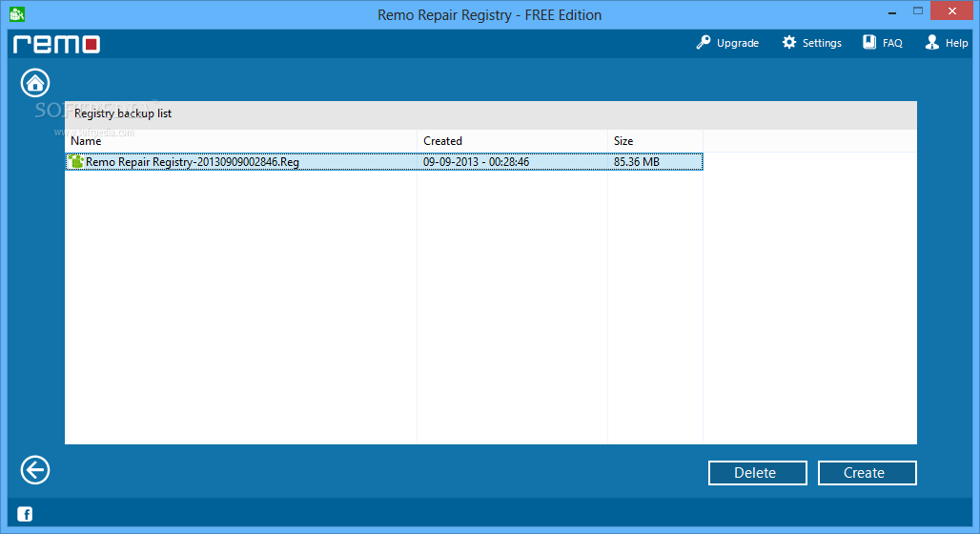Sort list by Size column header
The image size is (980, 534).
click(655, 141)
